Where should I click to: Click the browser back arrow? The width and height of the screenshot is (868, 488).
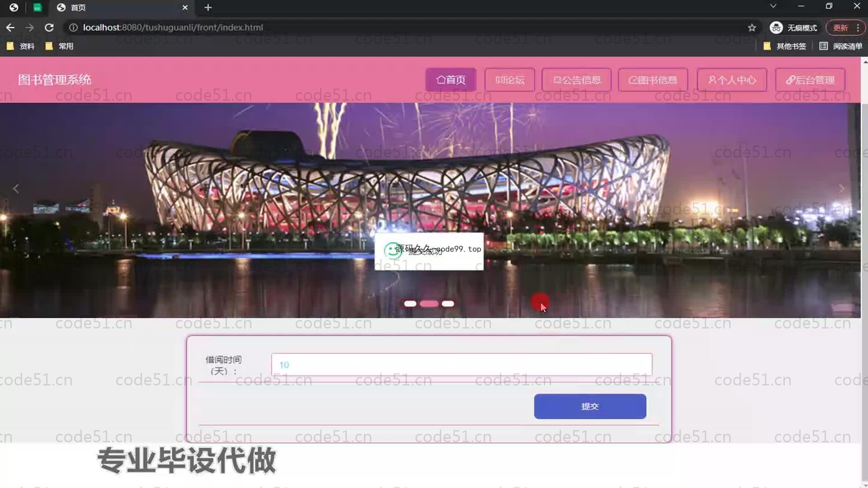click(10, 28)
